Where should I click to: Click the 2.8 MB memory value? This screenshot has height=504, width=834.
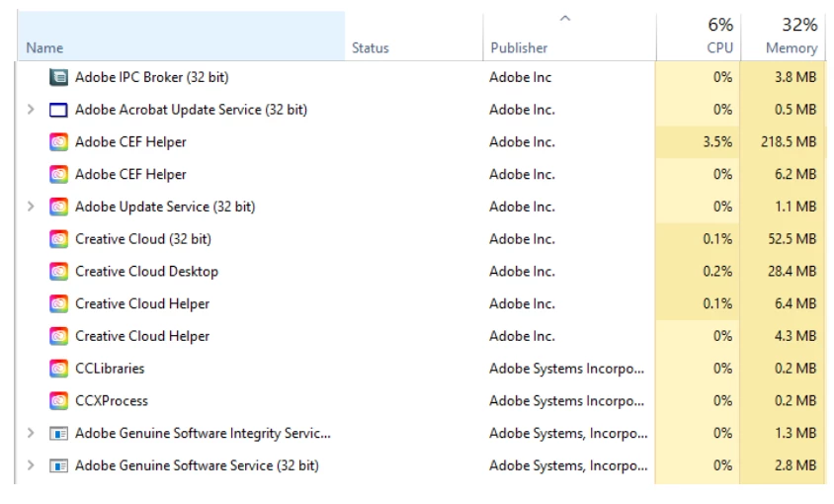click(x=795, y=465)
